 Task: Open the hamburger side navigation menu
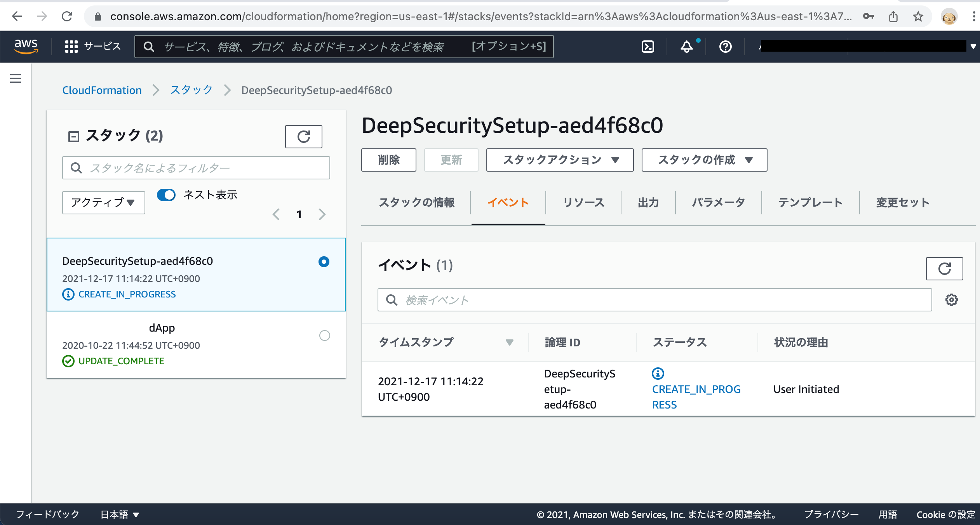click(16, 78)
